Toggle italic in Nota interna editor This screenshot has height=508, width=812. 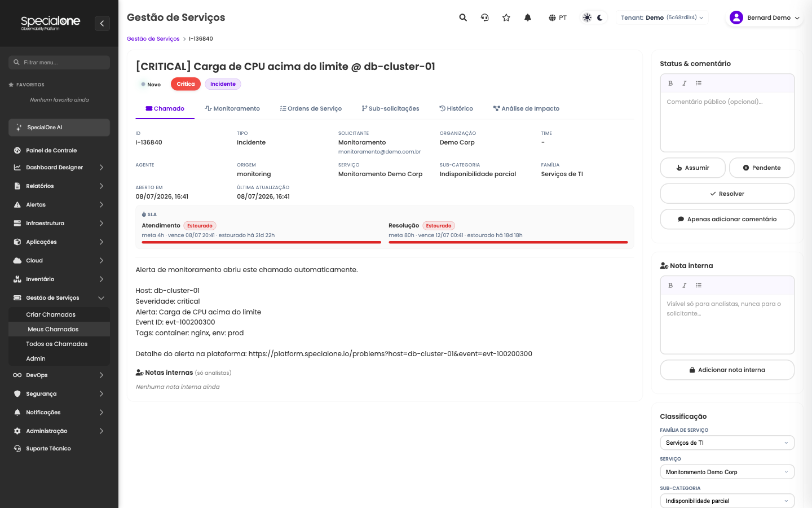pyautogui.click(x=685, y=285)
